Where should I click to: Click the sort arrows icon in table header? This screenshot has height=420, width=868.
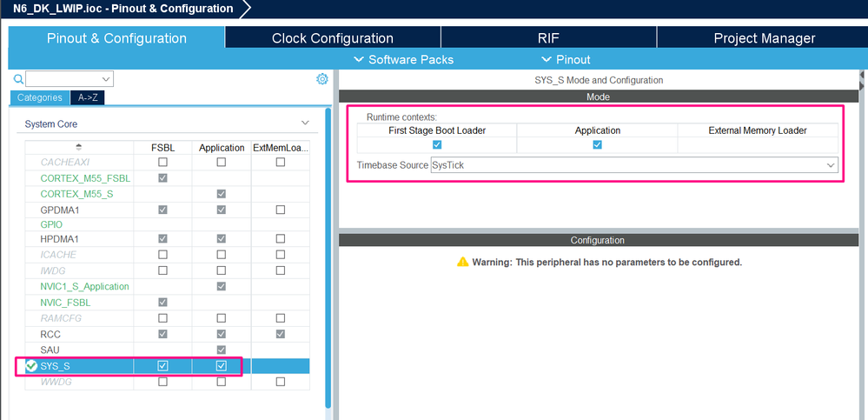click(78, 147)
